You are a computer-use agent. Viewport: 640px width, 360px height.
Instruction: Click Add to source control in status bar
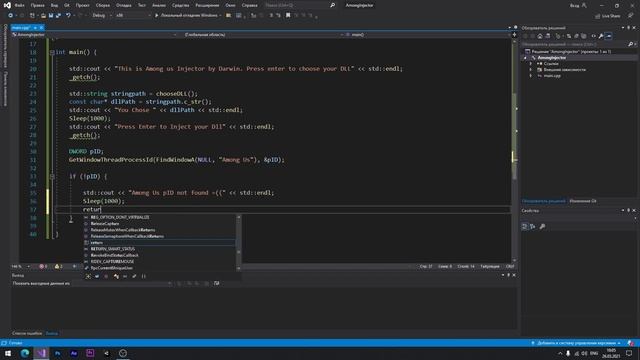[576, 343]
